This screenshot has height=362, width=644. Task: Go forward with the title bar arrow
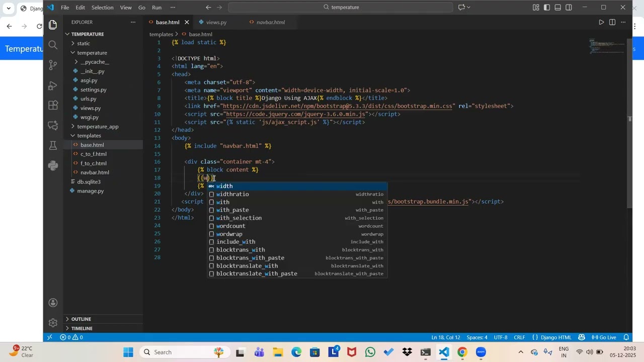pos(219,7)
